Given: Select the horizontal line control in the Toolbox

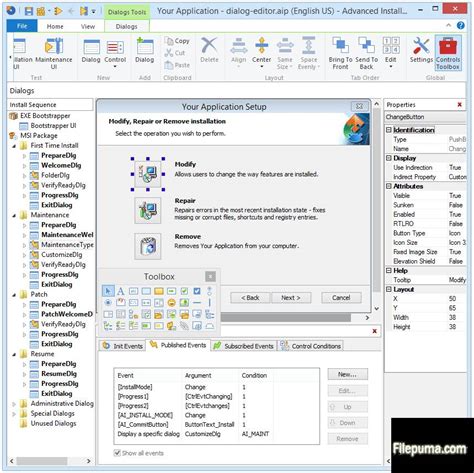Looking at the screenshot, I should 197,303.
